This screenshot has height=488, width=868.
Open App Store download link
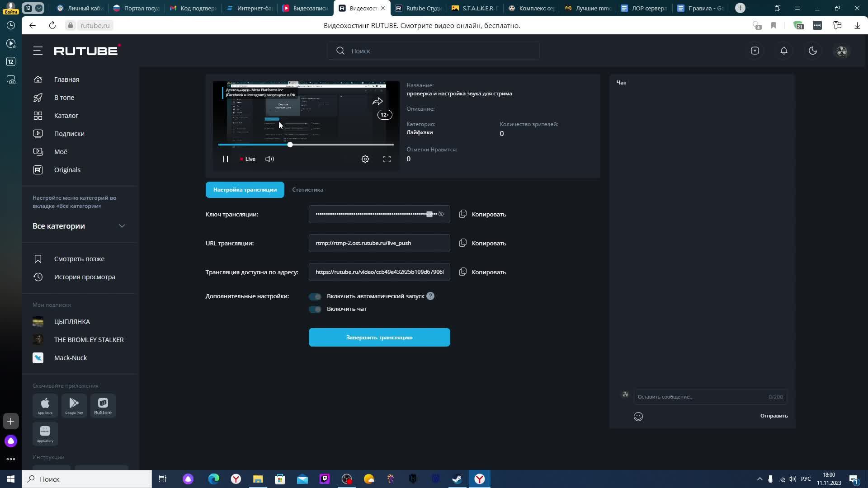coord(45,405)
